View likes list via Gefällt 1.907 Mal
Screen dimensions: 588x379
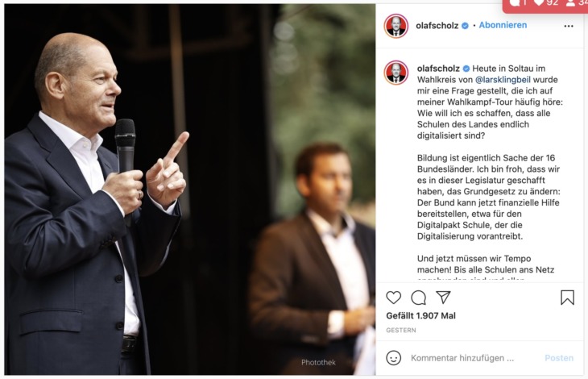(420, 315)
